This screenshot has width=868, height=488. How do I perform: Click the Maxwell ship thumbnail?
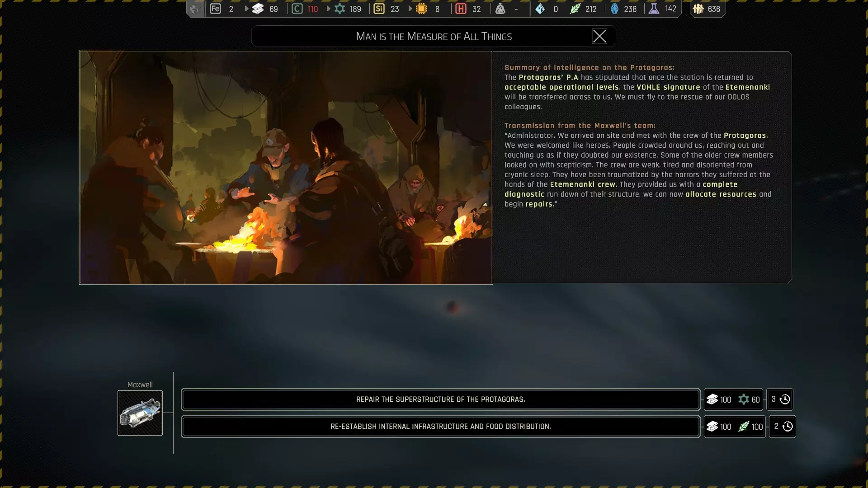(x=140, y=413)
